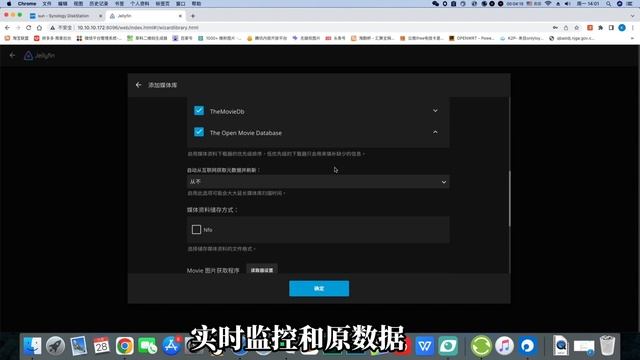Click Chrome's forward navigation arrow
The width and height of the screenshot is (640, 360).
pos(18,27)
